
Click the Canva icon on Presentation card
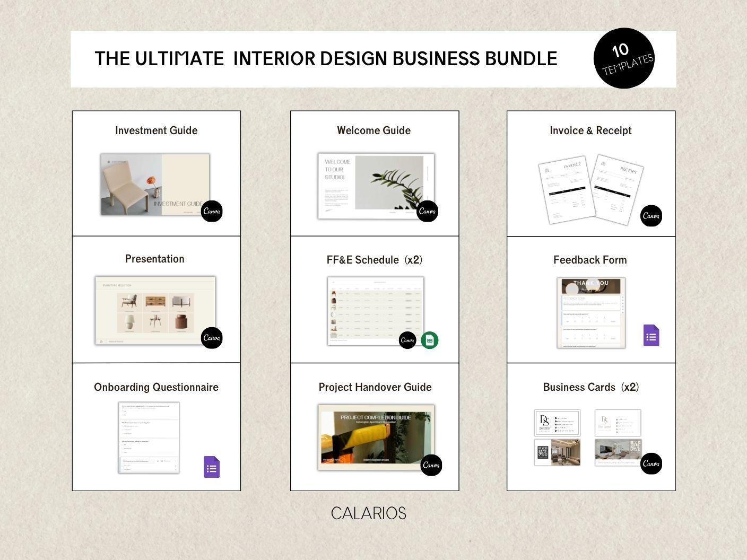(x=212, y=338)
